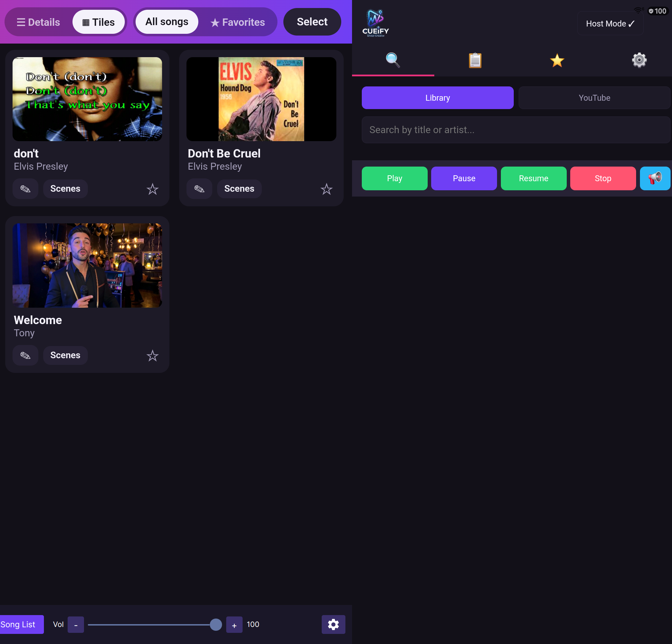Favorite the Welcome song using its star
Screen dimensions: 672x644
click(152, 356)
